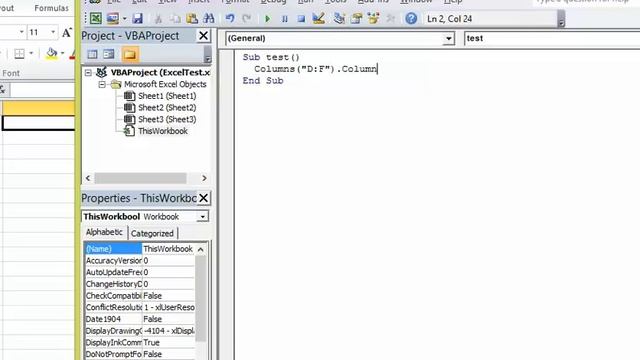Click the View Microsoft Excel toolbar icon
The height and width of the screenshot is (360, 640).
tap(96, 18)
